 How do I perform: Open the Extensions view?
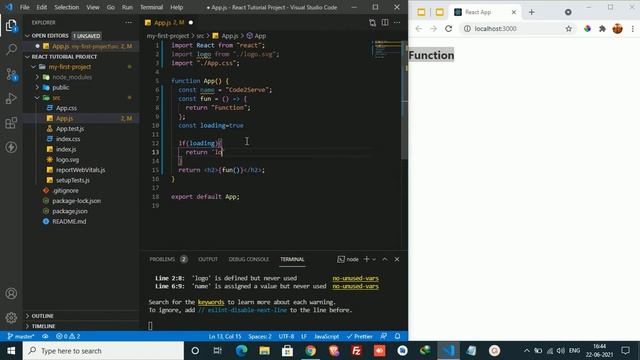[x=11, y=122]
